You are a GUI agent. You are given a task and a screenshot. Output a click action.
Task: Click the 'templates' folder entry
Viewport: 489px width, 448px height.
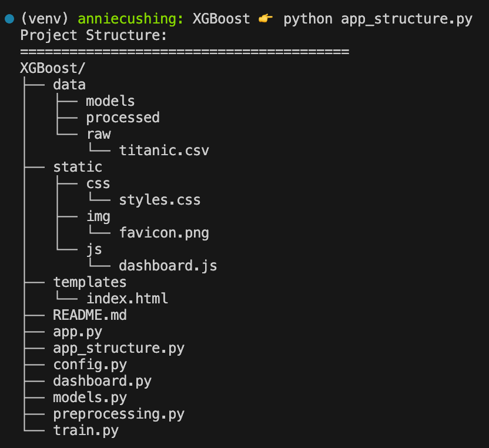click(x=90, y=282)
